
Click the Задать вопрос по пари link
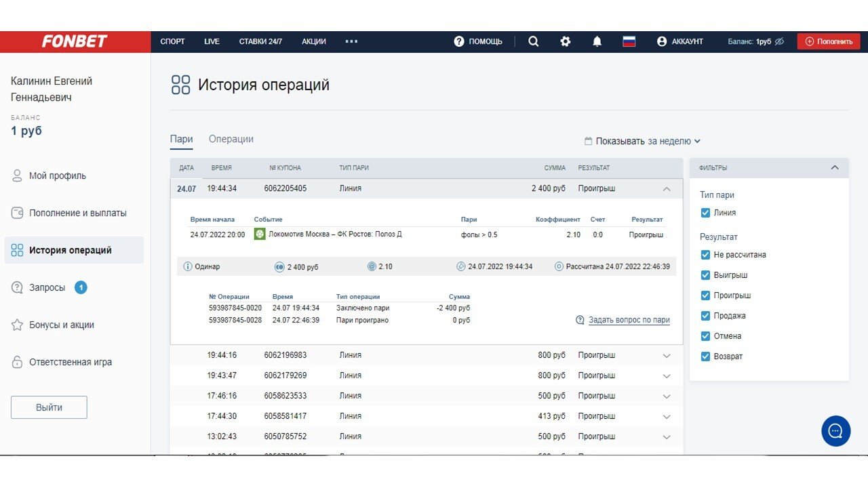629,320
